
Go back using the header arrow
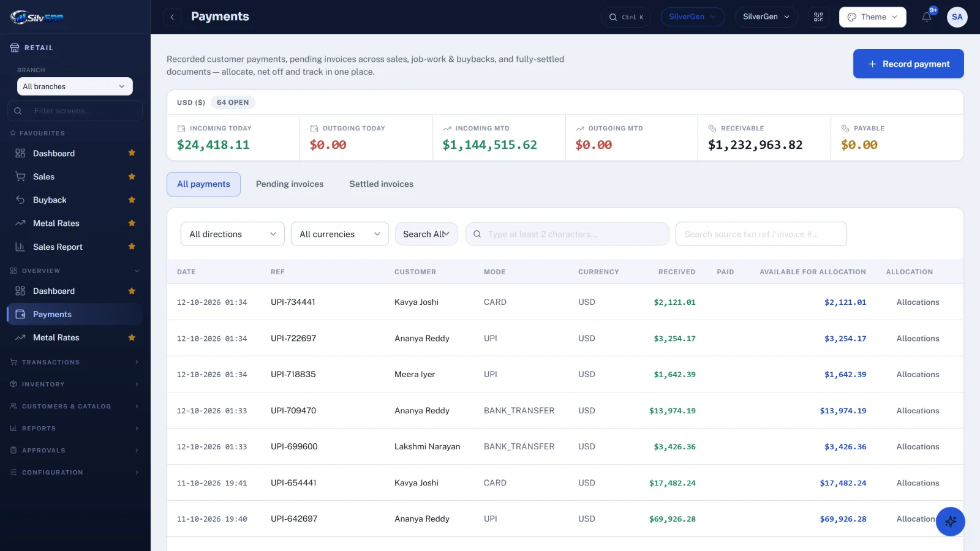pos(172,17)
